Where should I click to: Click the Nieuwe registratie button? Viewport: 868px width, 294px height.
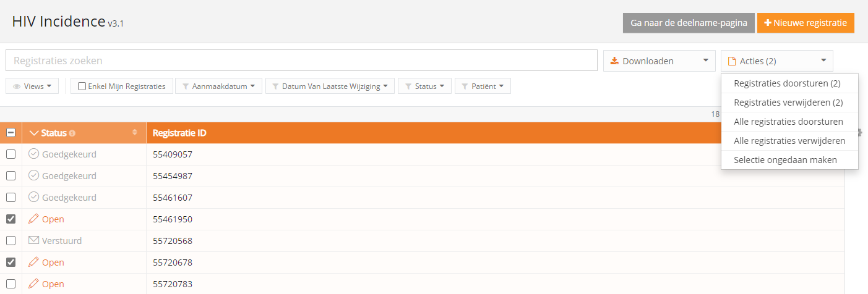pyautogui.click(x=806, y=23)
